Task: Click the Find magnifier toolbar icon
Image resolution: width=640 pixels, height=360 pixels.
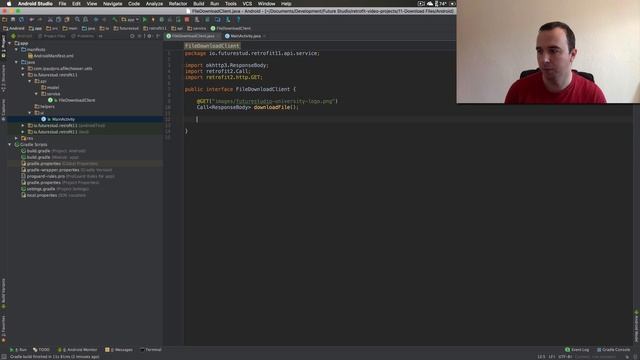Action: (77, 20)
